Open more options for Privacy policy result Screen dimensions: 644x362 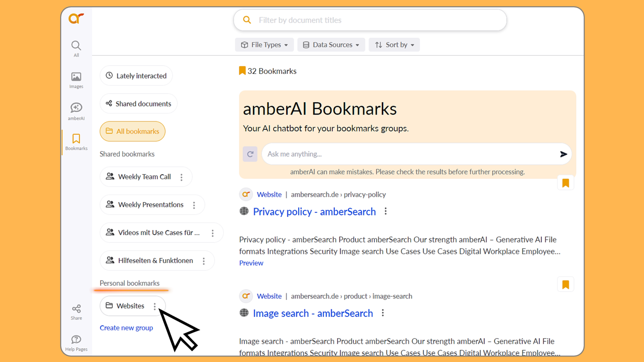(386, 211)
